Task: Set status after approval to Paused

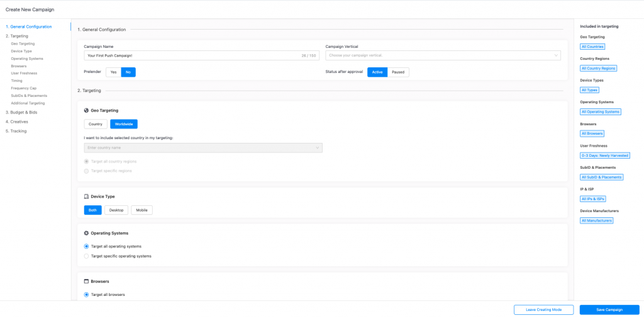Action: pyautogui.click(x=398, y=72)
